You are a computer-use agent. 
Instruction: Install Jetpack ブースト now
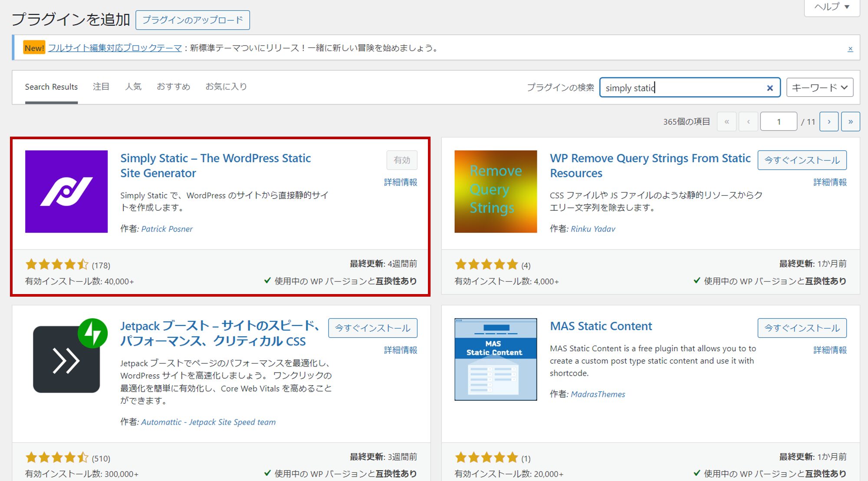[373, 328]
